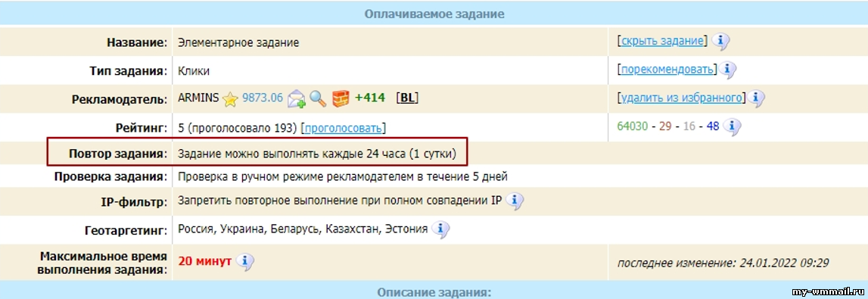This screenshot has width=868, height=299.
Task: Click the green count 64030
Action: [632, 126]
